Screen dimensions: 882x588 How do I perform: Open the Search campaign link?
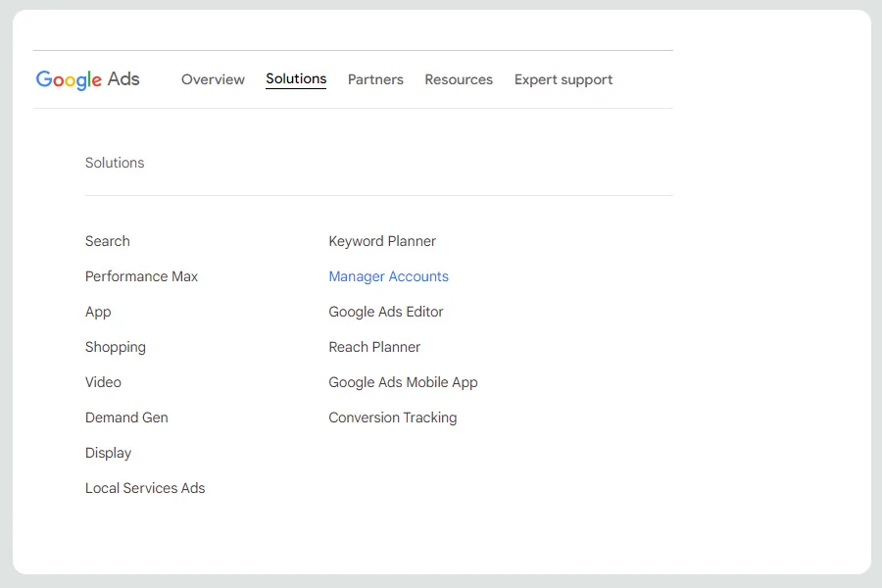pyautogui.click(x=108, y=241)
